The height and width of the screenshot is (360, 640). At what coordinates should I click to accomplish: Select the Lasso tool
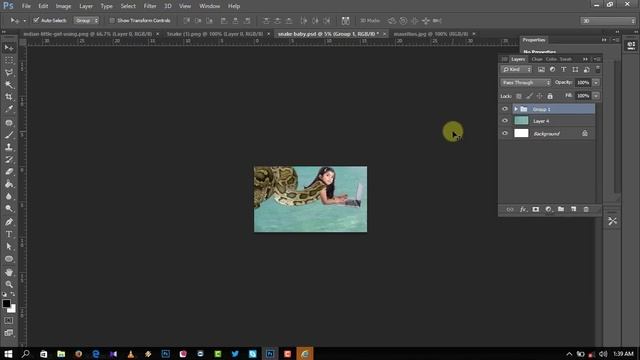(9, 73)
